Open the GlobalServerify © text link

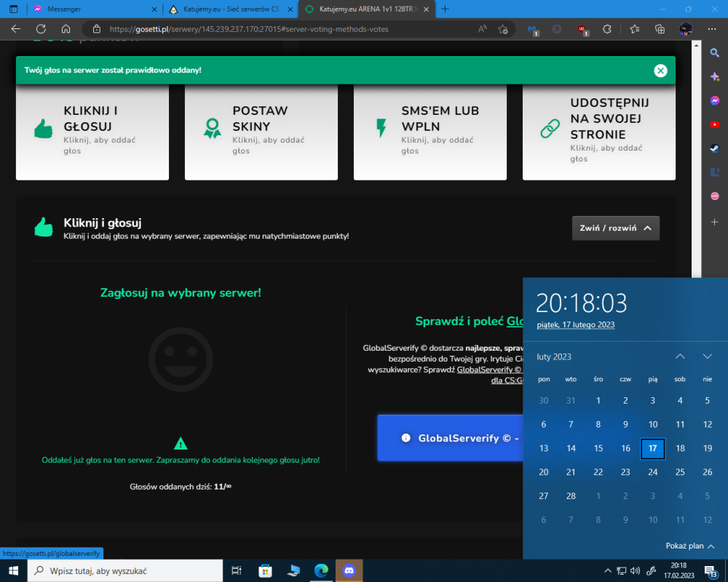click(x=489, y=370)
